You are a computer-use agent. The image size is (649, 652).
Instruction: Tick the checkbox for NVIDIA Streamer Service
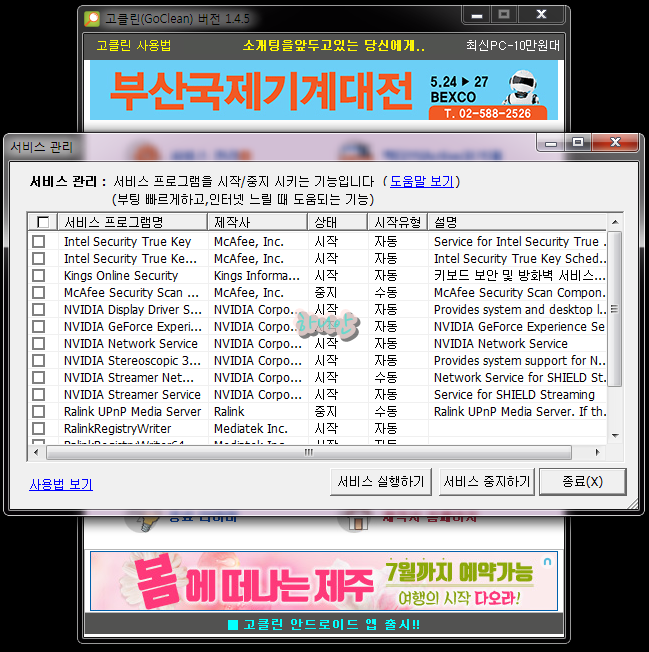tap(39, 395)
